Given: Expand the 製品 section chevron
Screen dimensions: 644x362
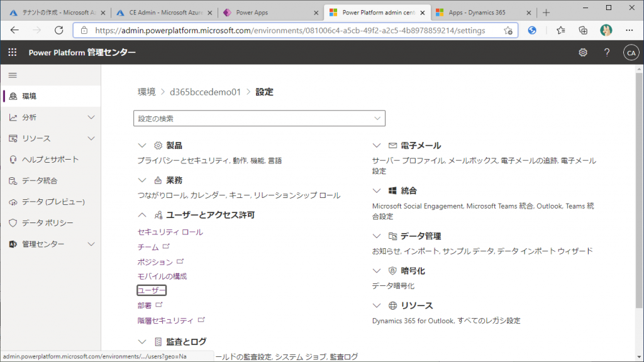Looking at the screenshot, I should [142, 145].
